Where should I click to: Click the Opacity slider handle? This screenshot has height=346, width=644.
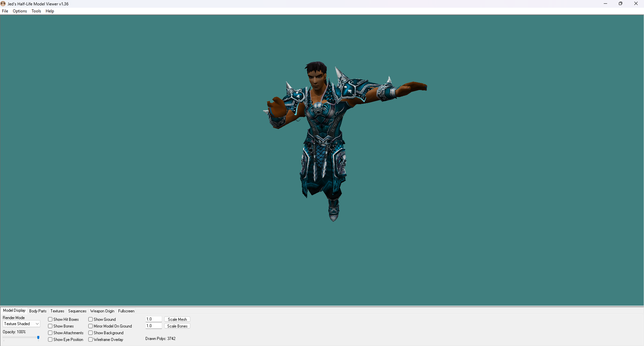pyautogui.click(x=38, y=338)
